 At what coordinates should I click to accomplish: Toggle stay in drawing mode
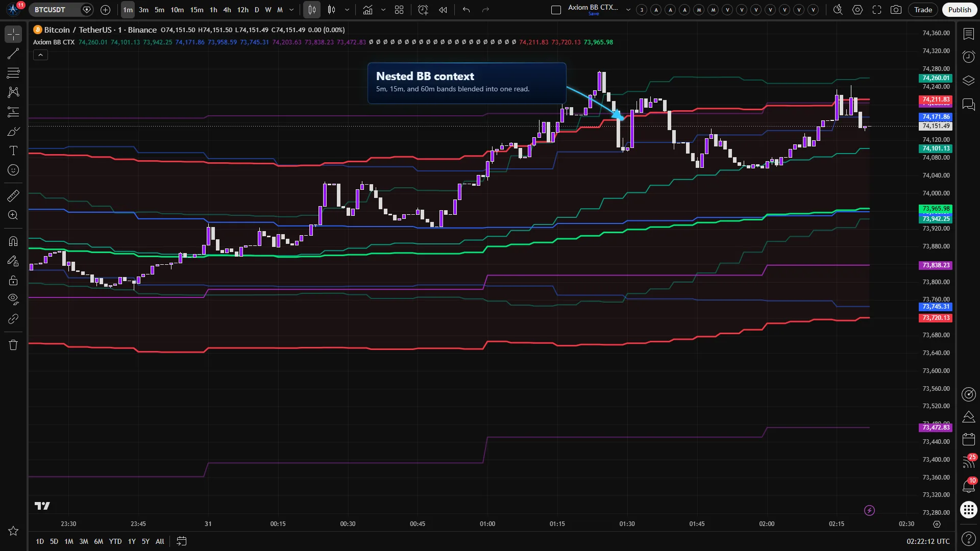pyautogui.click(x=13, y=261)
